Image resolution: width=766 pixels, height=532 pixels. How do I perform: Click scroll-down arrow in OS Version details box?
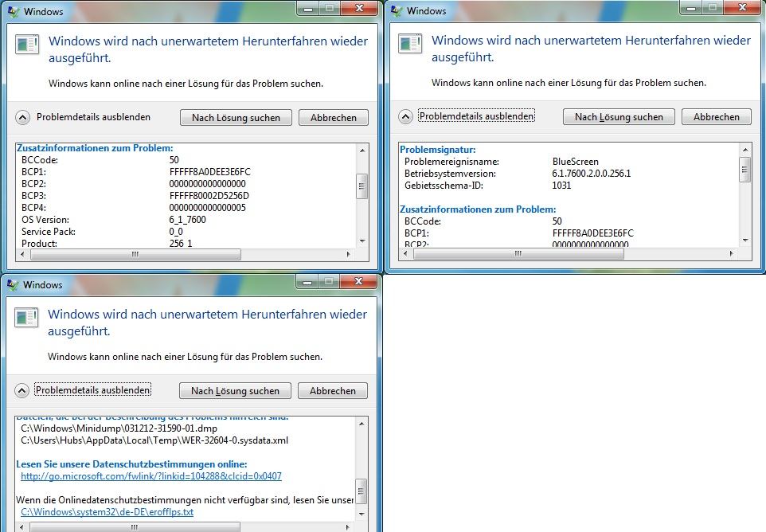362,241
